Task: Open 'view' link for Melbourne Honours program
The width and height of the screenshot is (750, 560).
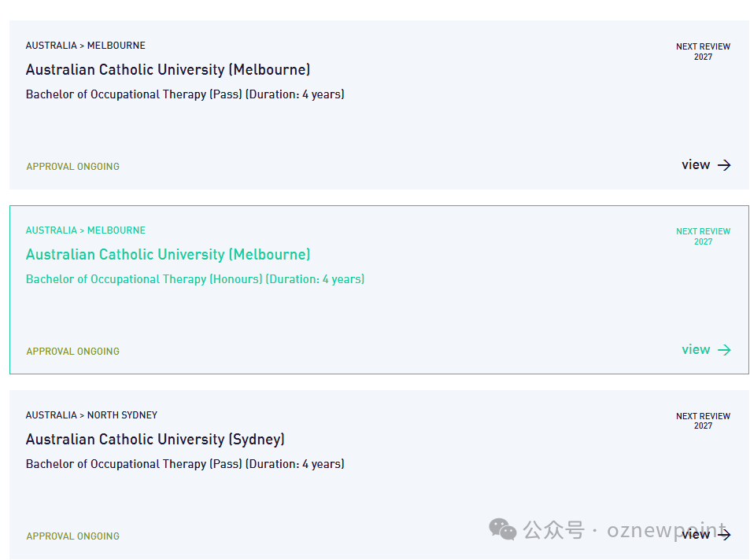Action: coord(696,350)
